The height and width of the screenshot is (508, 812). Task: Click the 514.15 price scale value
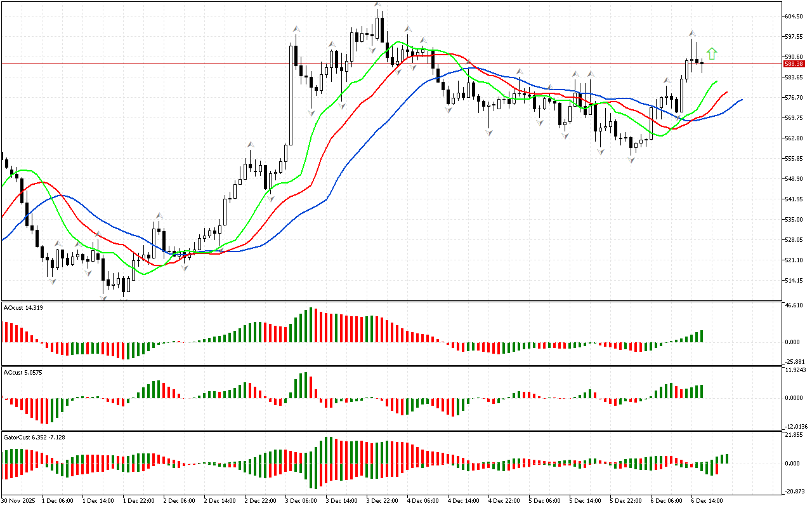click(794, 280)
